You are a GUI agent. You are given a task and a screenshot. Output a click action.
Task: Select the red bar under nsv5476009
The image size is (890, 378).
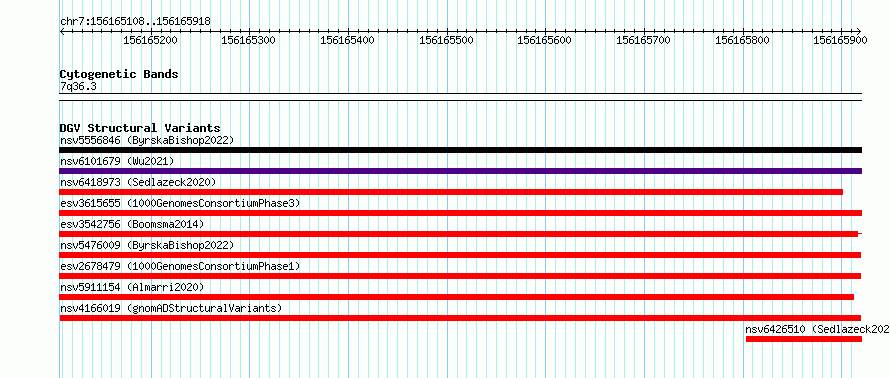(460, 255)
